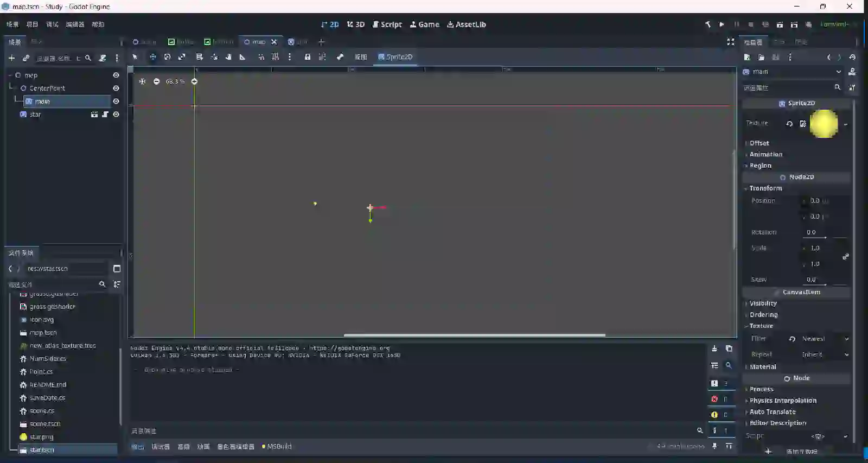Run the project with the play button
This screenshot has width=868, height=463.
[x=722, y=24]
